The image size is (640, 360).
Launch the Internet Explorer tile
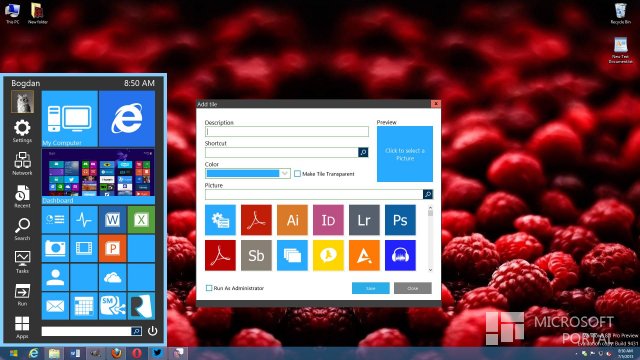click(x=127, y=118)
